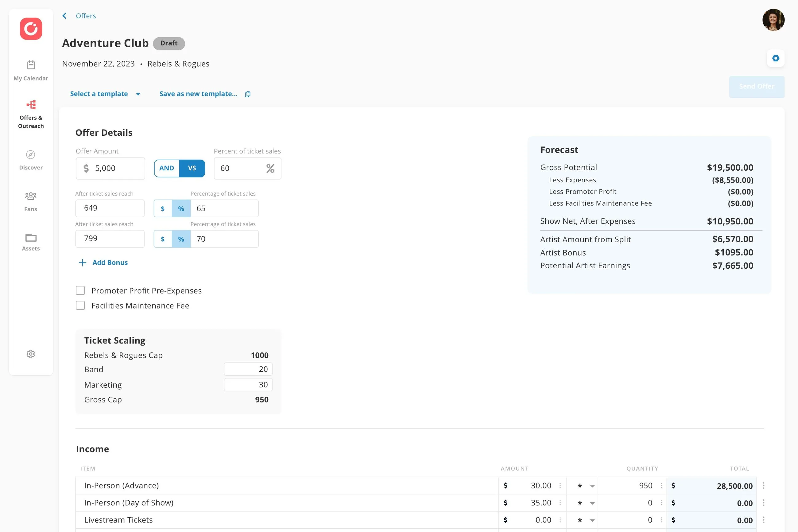Click amount options dots for In-Person (Advance)
The image size is (798, 532).
coord(560,486)
